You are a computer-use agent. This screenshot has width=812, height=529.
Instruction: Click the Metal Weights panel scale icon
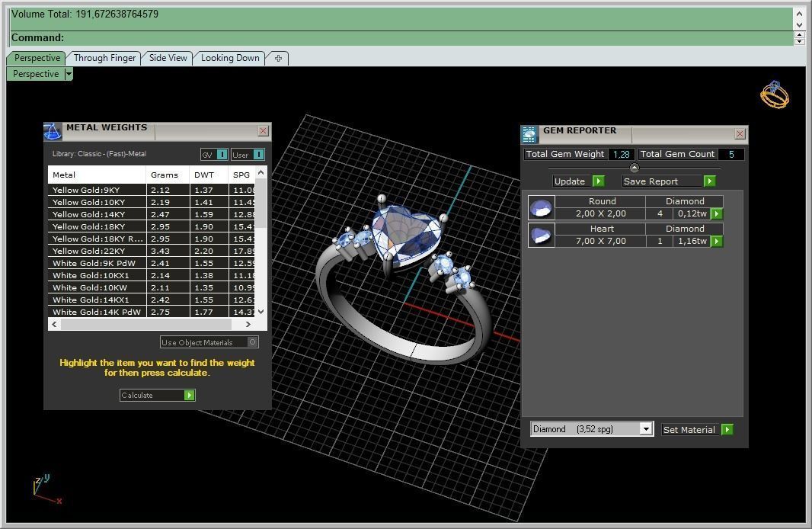click(x=53, y=132)
